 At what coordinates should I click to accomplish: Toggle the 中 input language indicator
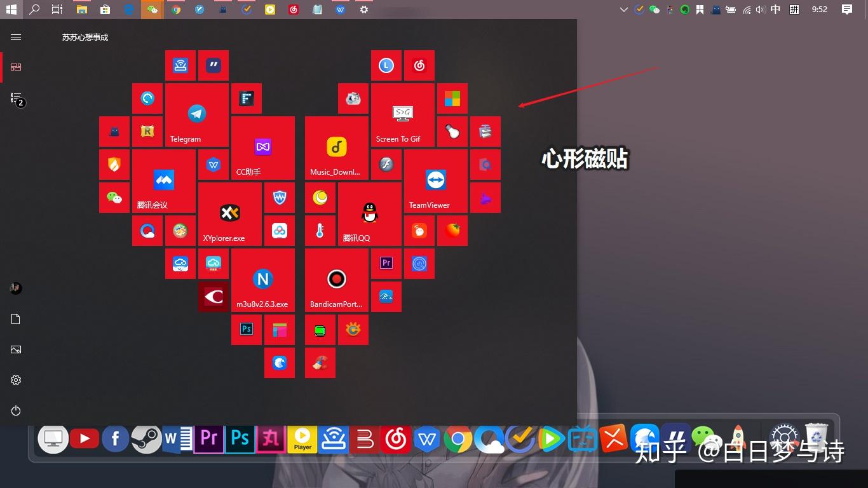[x=775, y=10]
